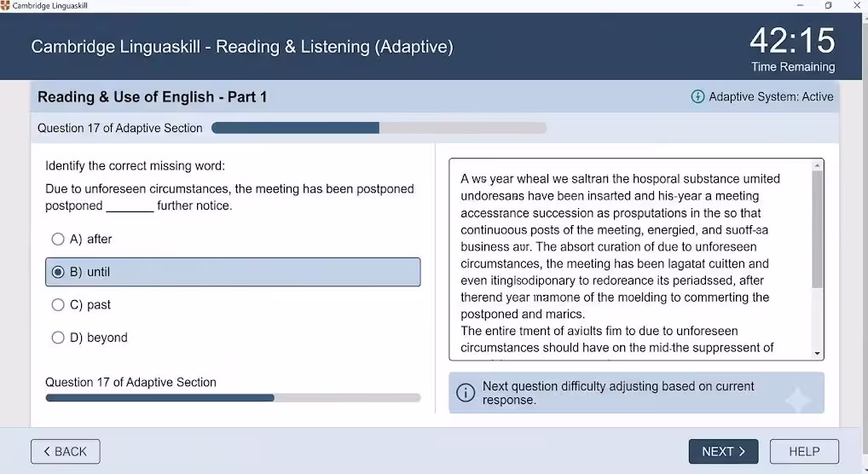This screenshot has height=474, width=868.
Task: Go to the next question with NEXT
Action: pos(724,451)
